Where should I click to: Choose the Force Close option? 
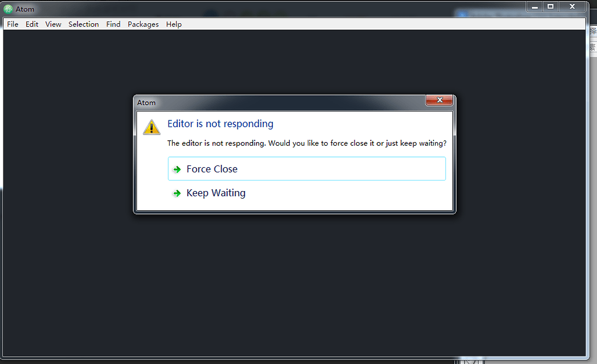point(307,168)
